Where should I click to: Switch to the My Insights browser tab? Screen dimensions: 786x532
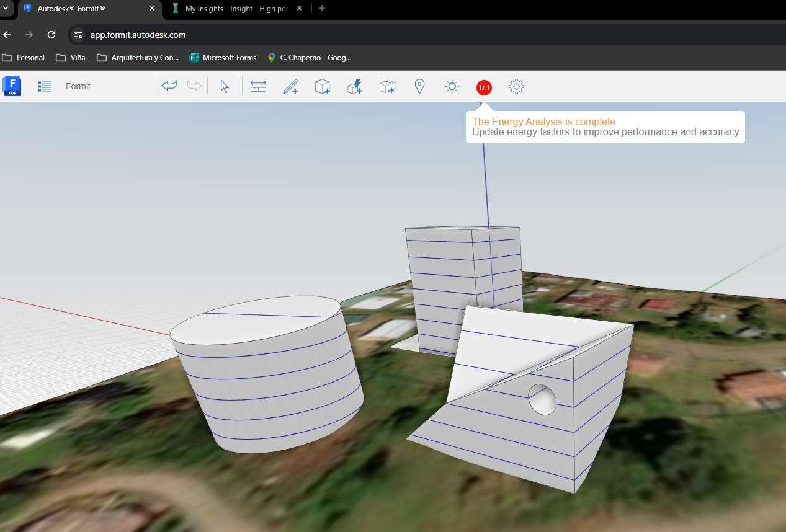point(236,9)
